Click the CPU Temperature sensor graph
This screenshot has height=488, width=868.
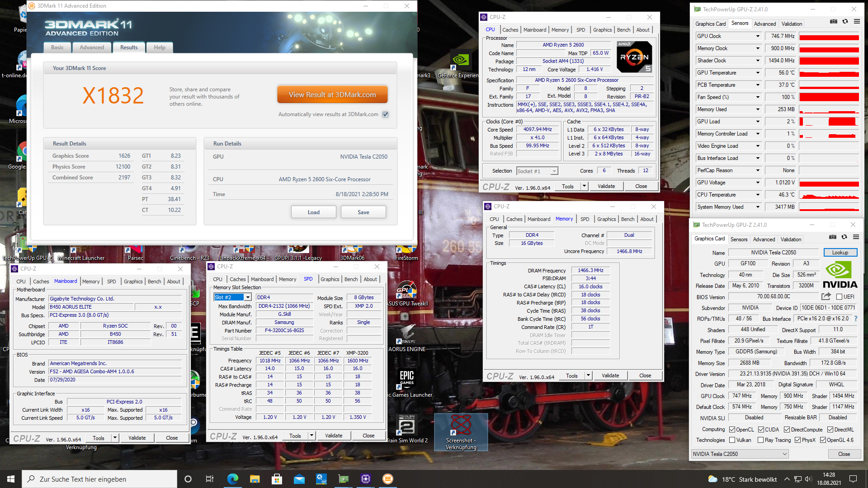point(829,195)
